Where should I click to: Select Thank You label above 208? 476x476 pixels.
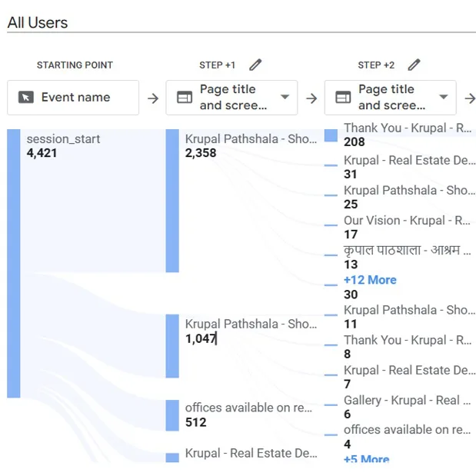click(x=408, y=128)
